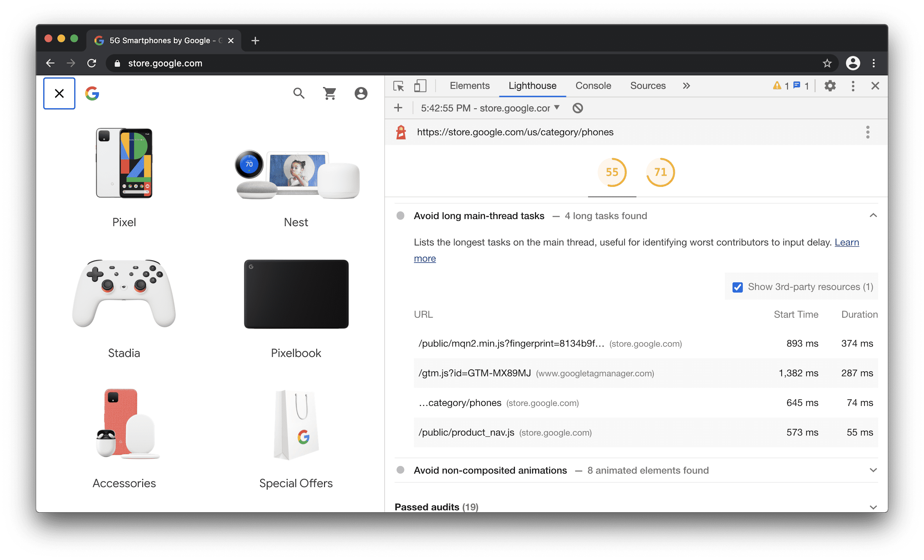Click the inspect element icon

[x=399, y=85]
